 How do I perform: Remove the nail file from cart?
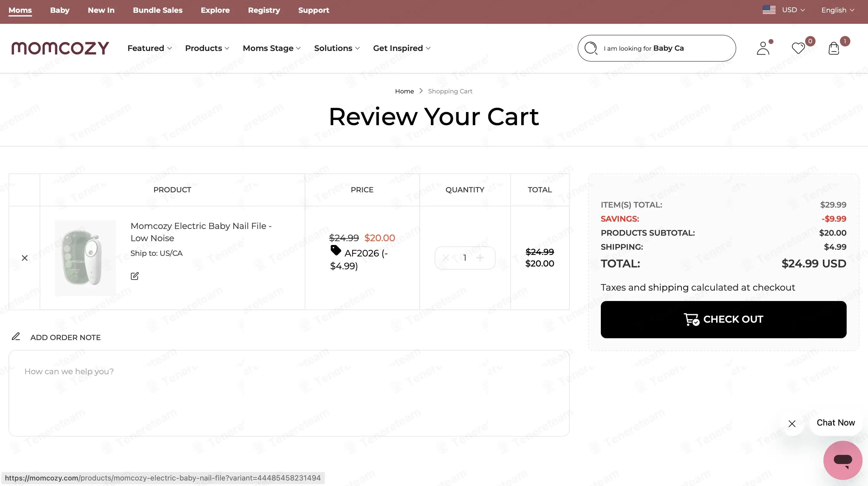(x=25, y=258)
